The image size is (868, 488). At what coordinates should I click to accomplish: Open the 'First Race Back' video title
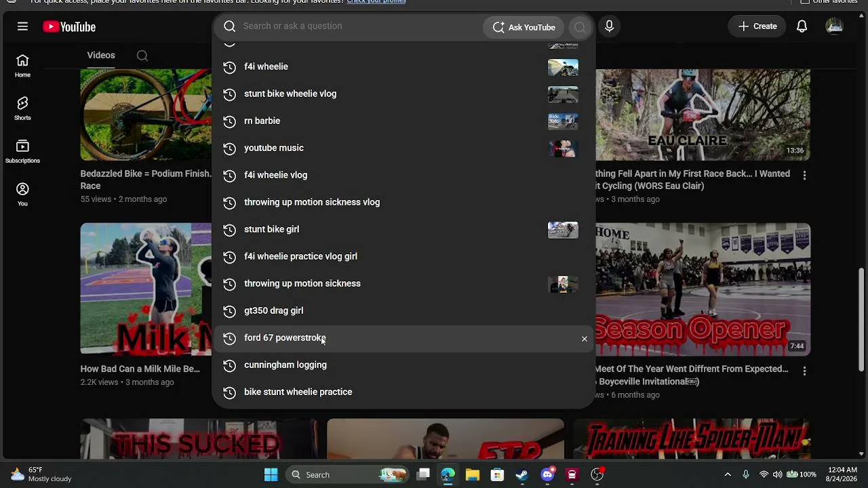point(692,180)
